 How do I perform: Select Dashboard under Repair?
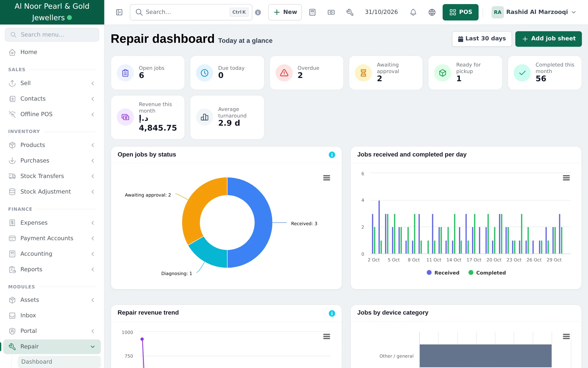pyautogui.click(x=59, y=362)
